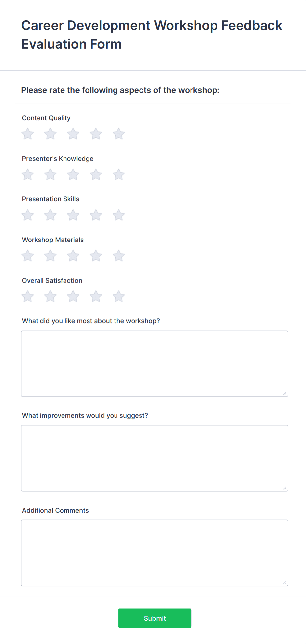
Task: Submit the feedback form
Action: 155,618
